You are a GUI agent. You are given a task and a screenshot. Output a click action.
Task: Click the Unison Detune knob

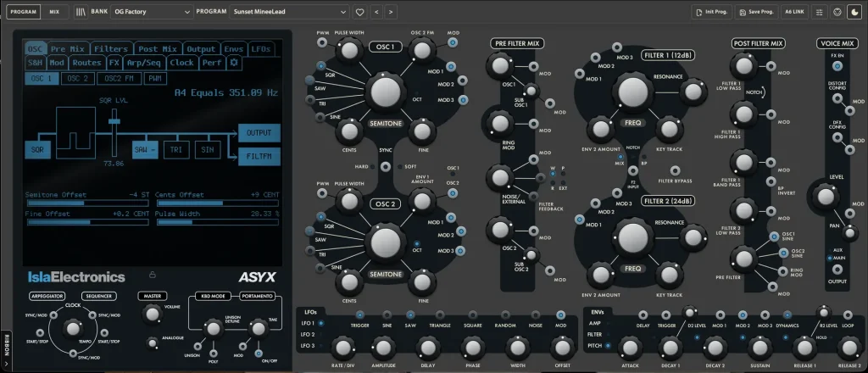pyautogui.click(x=213, y=328)
